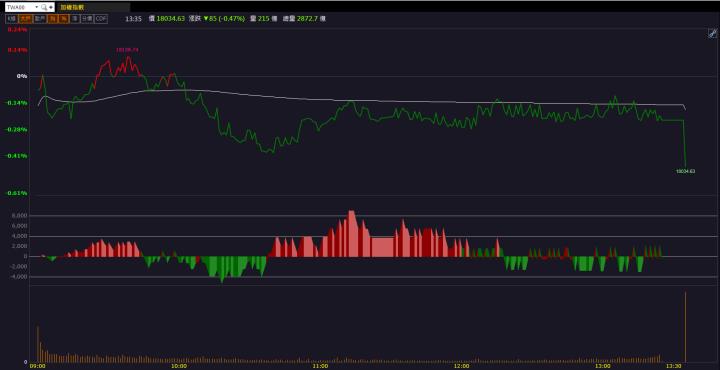Toggle the orange % display button
Image resolution: width=720 pixels, height=370 pixels.
(x=64, y=19)
